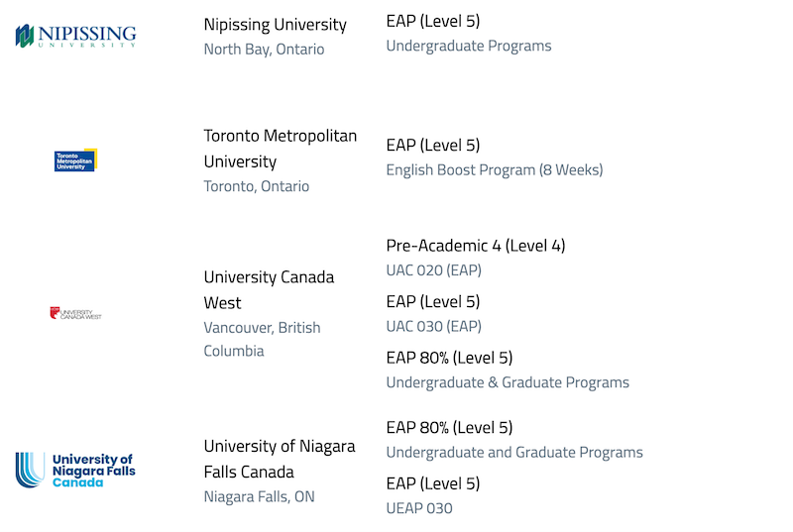Click the Pre-Academic 4 (Level 4) heading

point(476,246)
